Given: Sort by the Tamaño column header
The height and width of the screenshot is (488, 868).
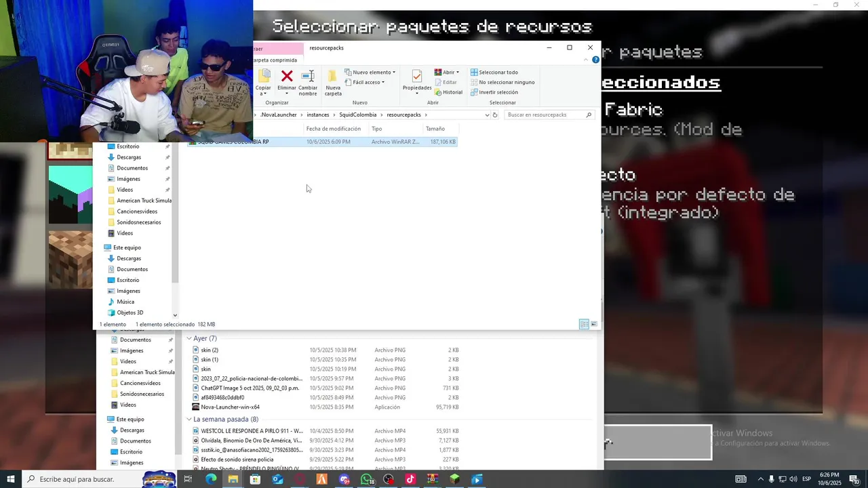Looking at the screenshot, I should point(441,129).
